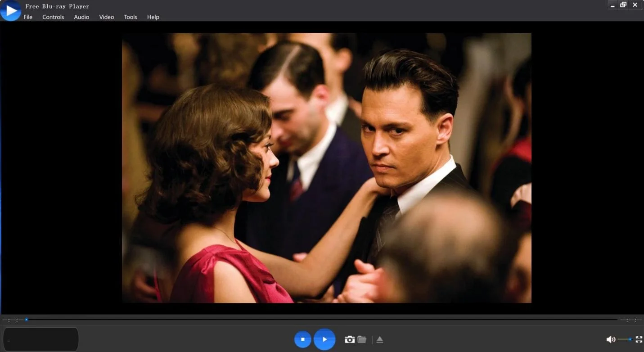
Task: Mute audio with the speaker icon
Action: coord(611,339)
